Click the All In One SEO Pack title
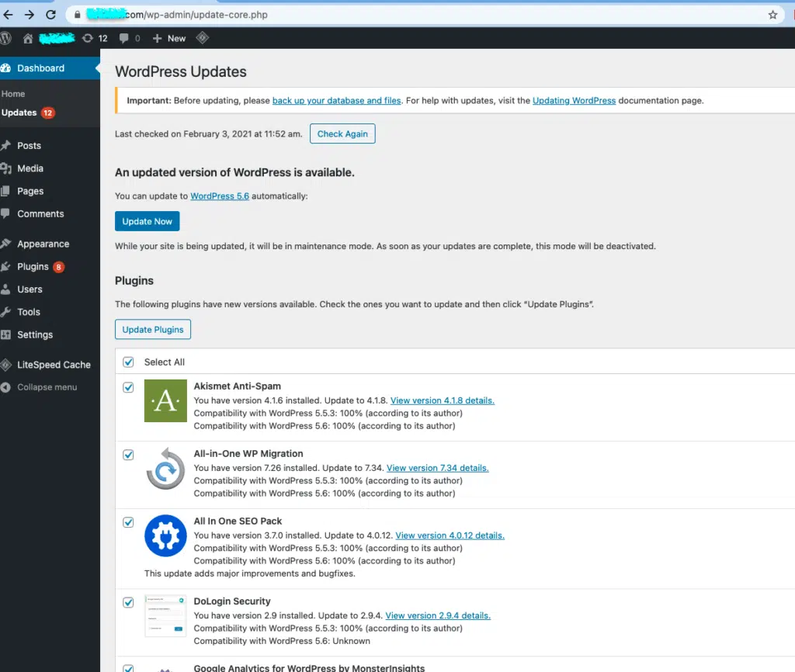 [238, 521]
